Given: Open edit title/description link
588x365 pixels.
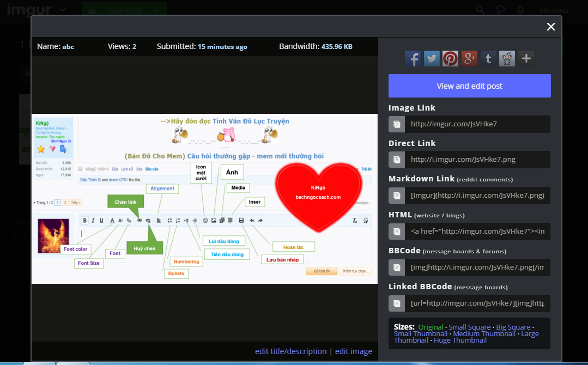Looking at the screenshot, I should coord(290,351).
